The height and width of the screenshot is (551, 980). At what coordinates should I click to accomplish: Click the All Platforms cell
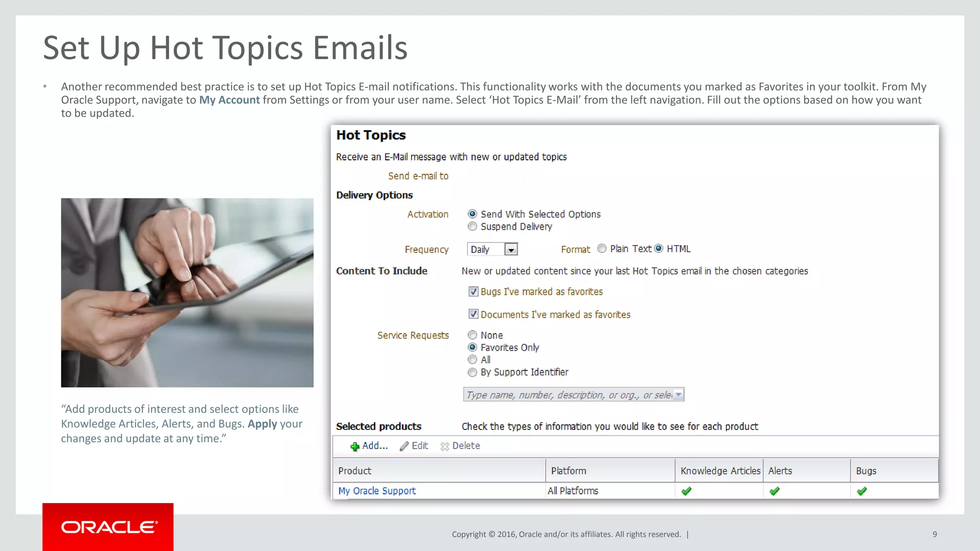(x=610, y=491)
